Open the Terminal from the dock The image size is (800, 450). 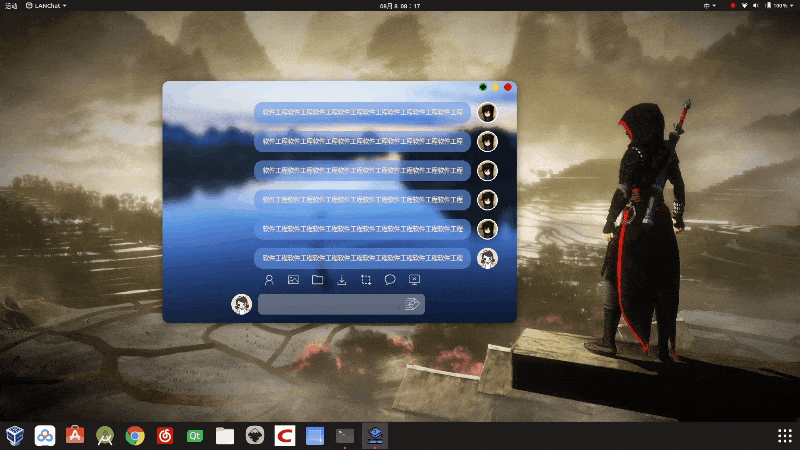tap(345, 436)
